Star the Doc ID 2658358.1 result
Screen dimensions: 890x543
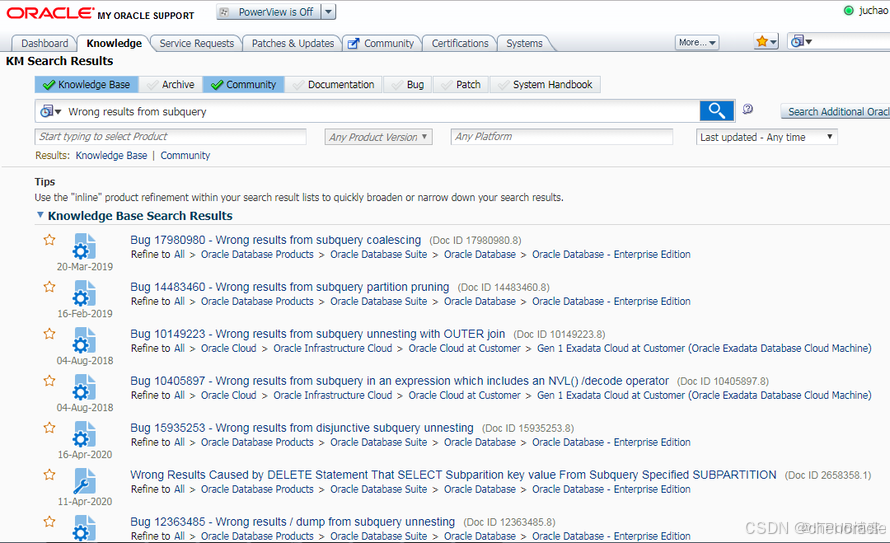coord(49,475)
